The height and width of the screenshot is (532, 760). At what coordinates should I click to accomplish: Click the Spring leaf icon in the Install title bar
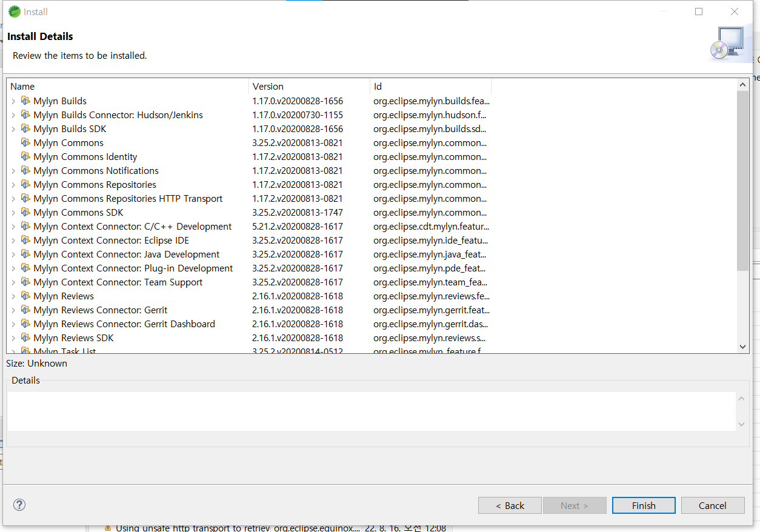pos(14,12)
